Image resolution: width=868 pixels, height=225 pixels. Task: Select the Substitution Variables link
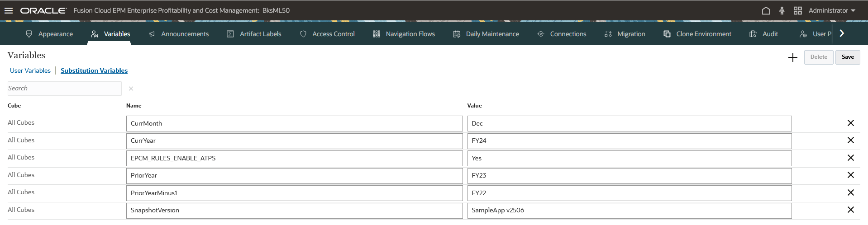(94, 70)
